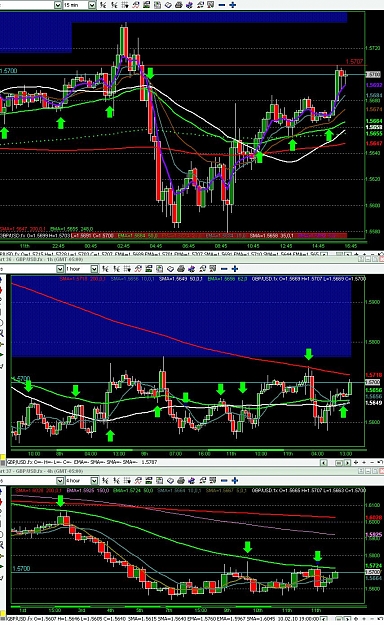Click the left scroll arrow below the 1 hour chart
Viewport: 384px width, 625px height.
coord(324,462)
